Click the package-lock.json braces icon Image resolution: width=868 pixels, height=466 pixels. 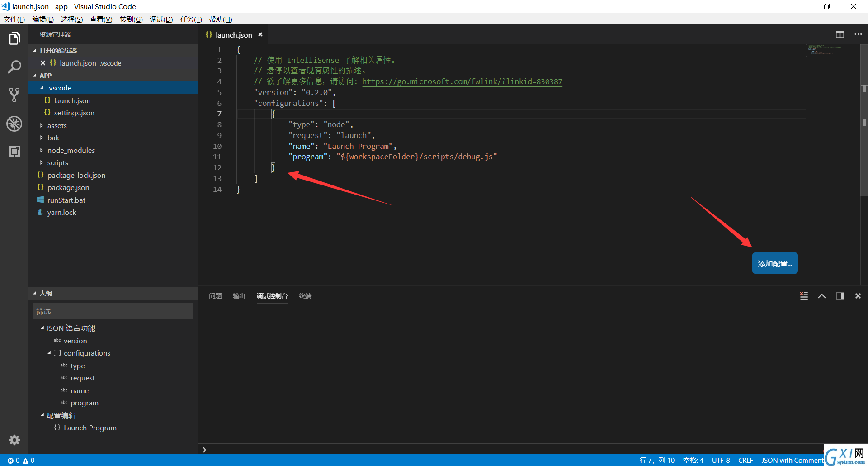(x=40, y=175)
